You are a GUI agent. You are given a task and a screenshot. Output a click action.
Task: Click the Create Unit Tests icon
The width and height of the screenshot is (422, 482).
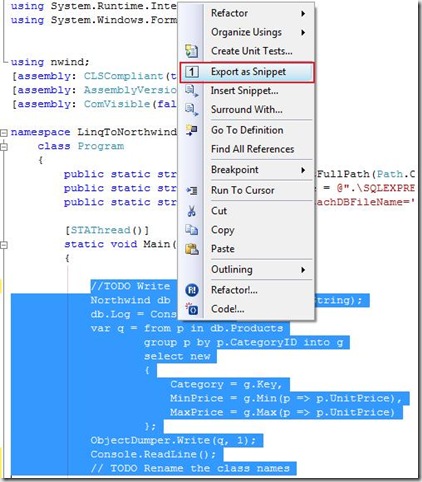click(x=192, y=51)
